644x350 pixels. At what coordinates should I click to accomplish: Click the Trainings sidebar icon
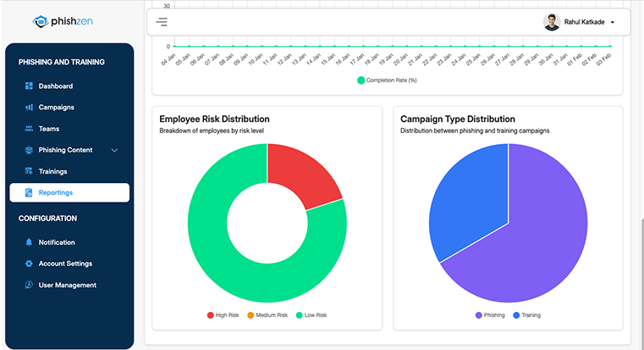(29, 171)
